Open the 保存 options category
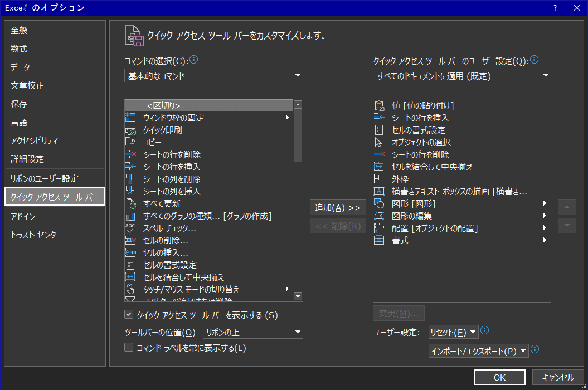Viewport: 588px width, 390px height. (55, 104)
